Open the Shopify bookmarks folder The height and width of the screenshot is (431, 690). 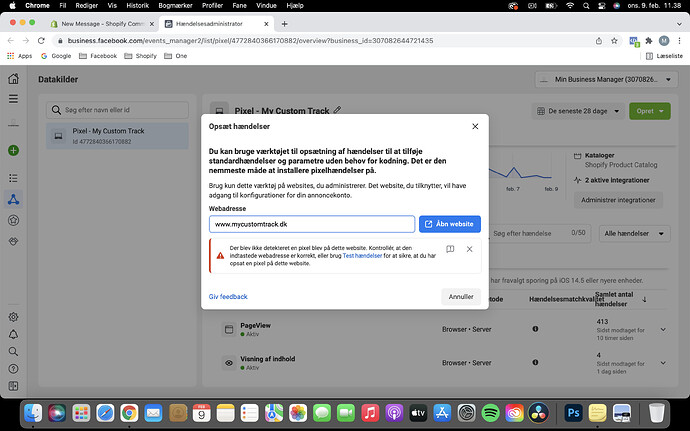coord(140,56)
